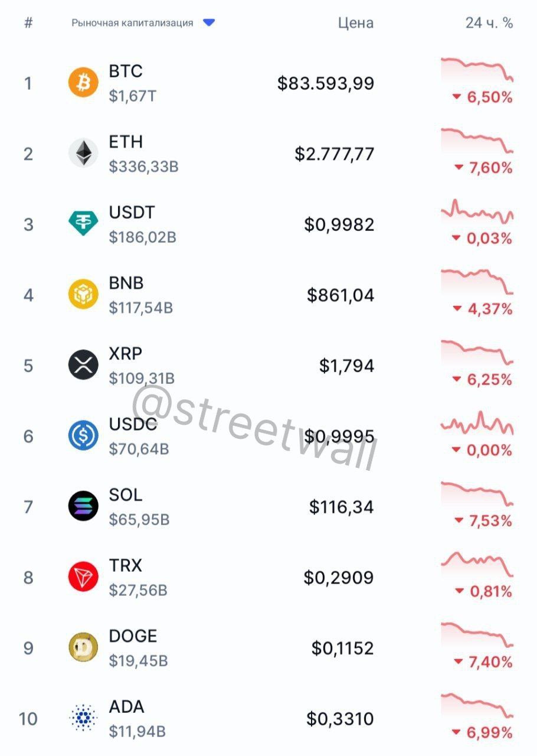
Task: Open the market cap sort dropdown arrow
Action: tap(209, 23)
